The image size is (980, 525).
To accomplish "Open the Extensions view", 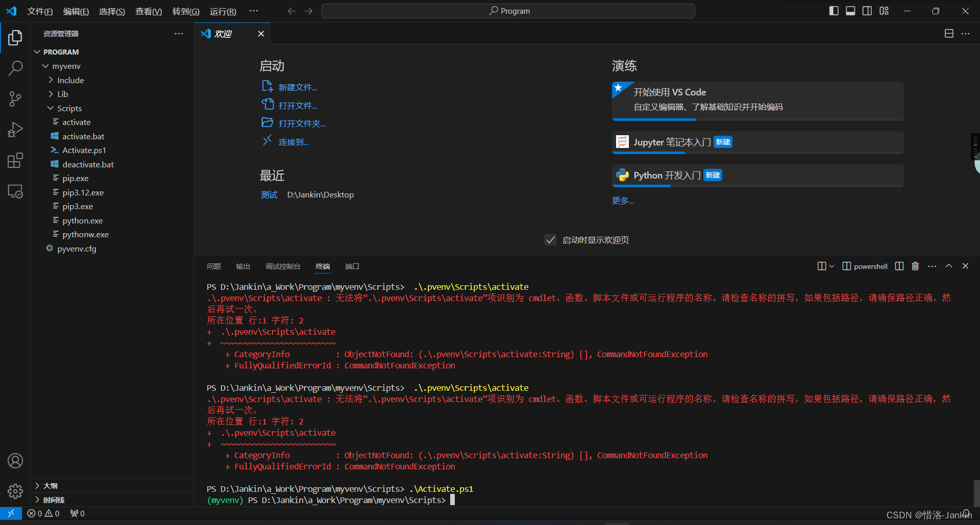I will click(x=15, y=161).
